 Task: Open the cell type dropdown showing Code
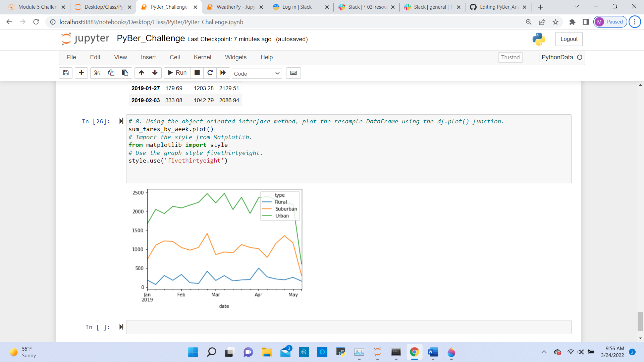point(257,73)
